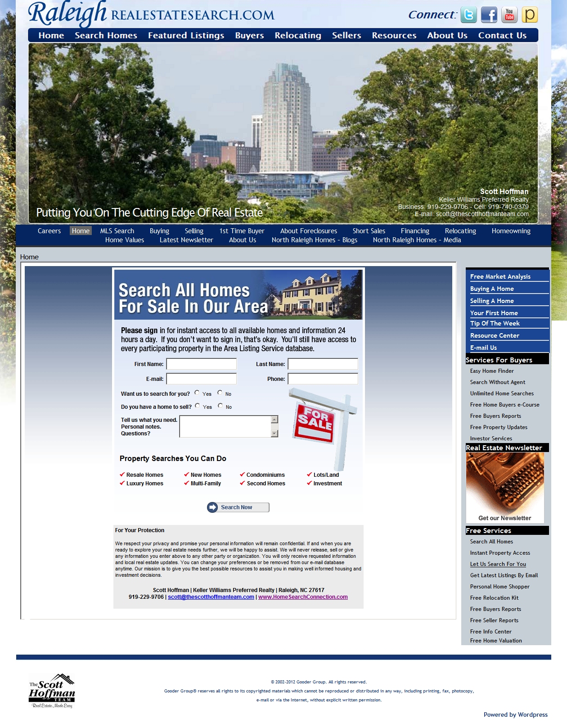Open the Search Homes menu
567x728 pixels.
pos(106,35)
